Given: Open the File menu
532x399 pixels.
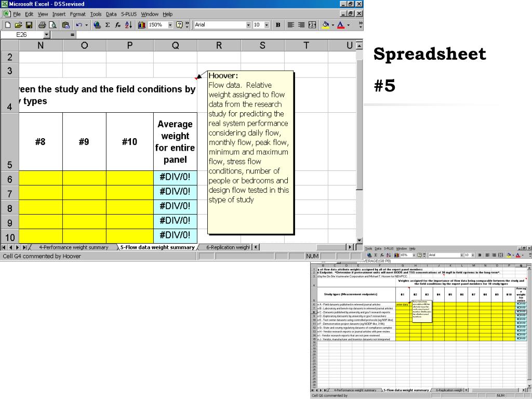Looking at the screenshot, I should coord(17,14).
